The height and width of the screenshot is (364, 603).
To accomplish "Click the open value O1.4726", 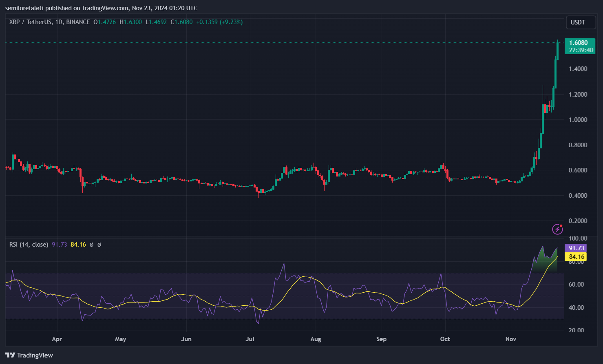I will (x=104, y=22).
